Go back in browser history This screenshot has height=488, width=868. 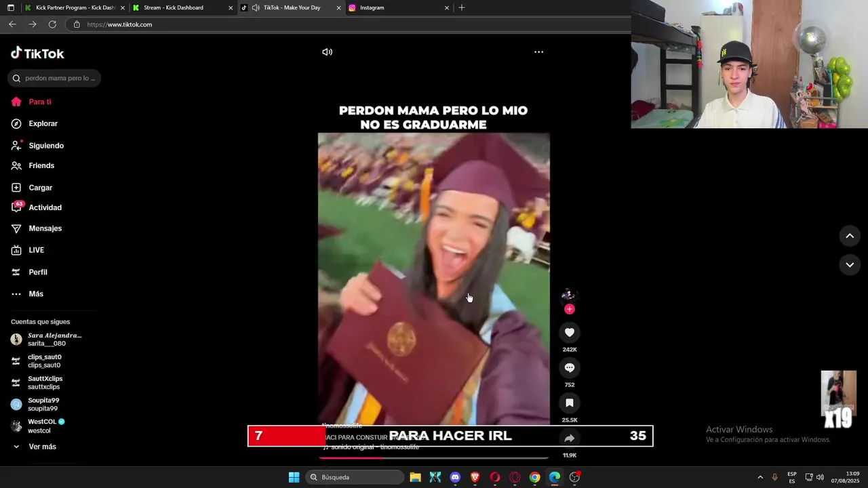point(12,24)
